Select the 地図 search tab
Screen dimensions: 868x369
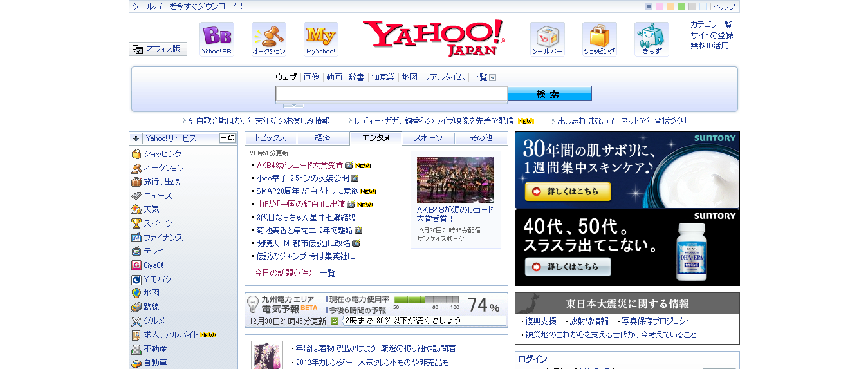[x=409, y=77]
